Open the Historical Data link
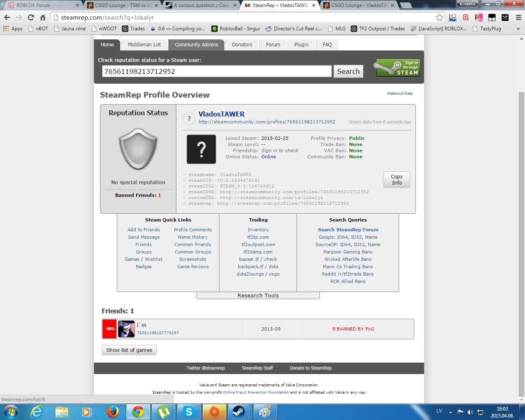 (399, 94)
